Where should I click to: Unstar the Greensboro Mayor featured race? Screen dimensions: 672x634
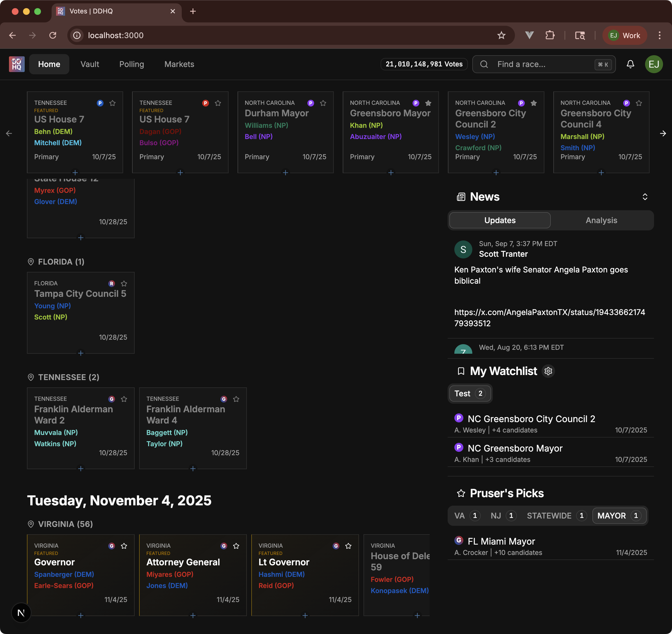[x=428, y=103]
